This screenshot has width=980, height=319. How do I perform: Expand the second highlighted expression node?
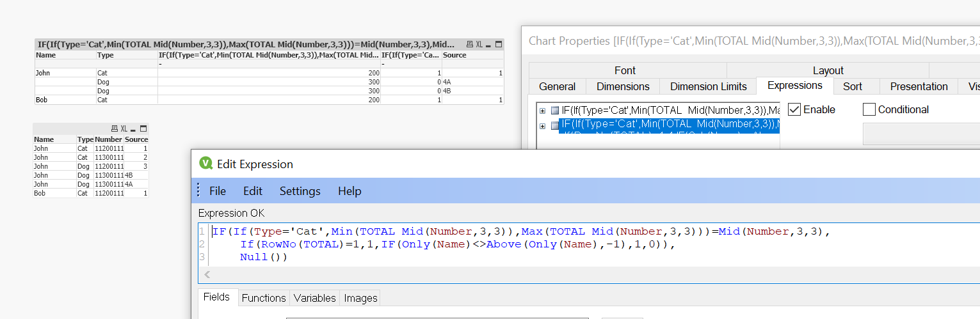tap(543, 126)
